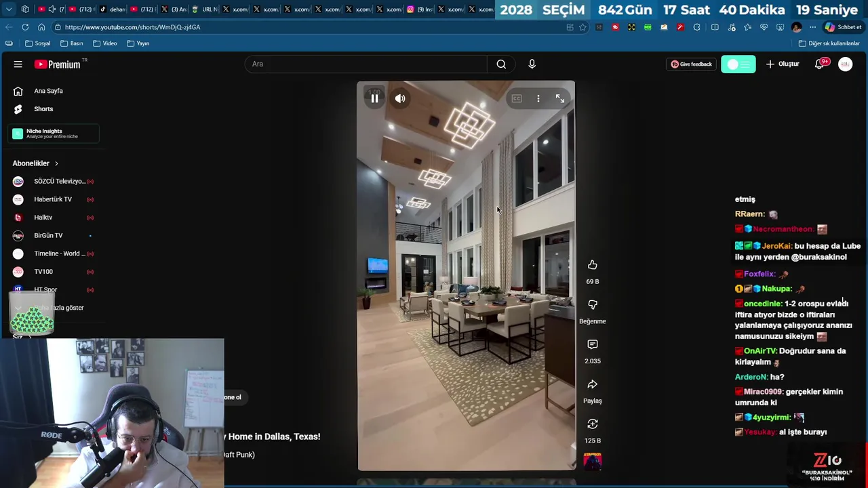Open the Favorites list toolbar icon
The height and width of the screenshot is (488, 868).
click(x=747, y=27)
